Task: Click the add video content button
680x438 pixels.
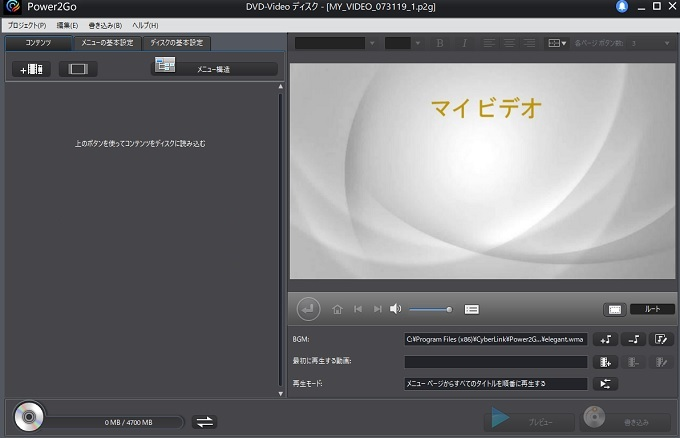Action: coord(31,69)
